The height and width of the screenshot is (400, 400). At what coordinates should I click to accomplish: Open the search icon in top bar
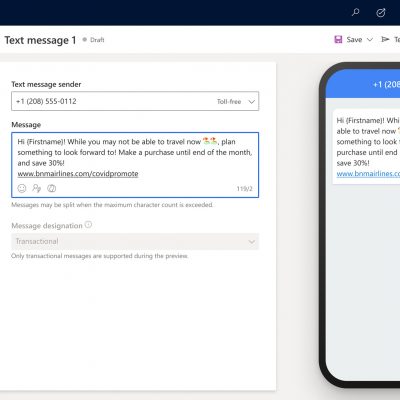[356, 13]
